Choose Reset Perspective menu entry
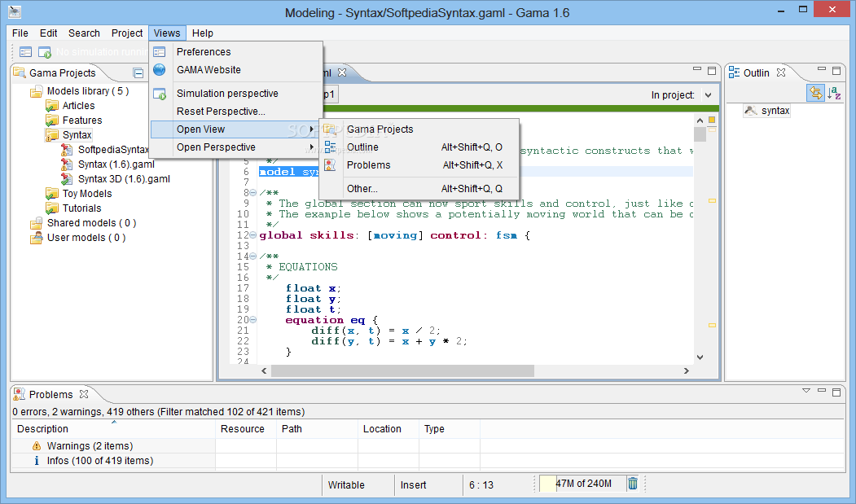856x504 pixels. pos(236,112)
